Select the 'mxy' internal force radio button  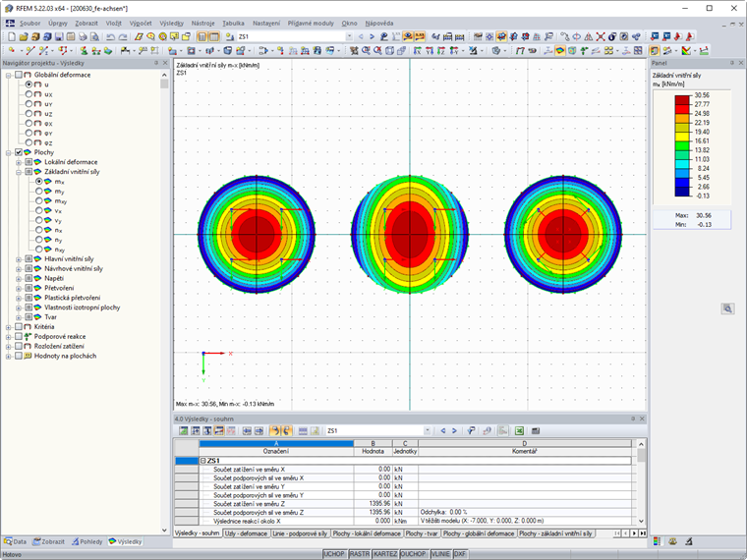pyautogui.click(x=39, y=200)
